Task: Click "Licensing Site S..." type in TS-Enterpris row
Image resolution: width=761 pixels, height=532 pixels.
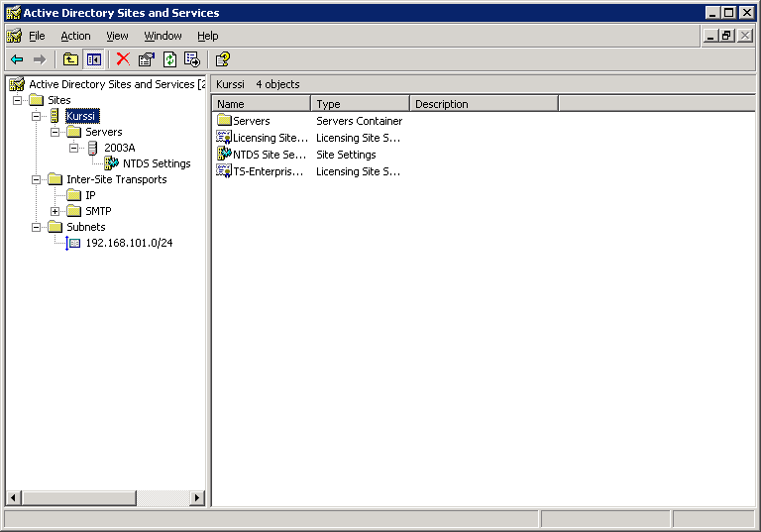Action: pos(358,171)
